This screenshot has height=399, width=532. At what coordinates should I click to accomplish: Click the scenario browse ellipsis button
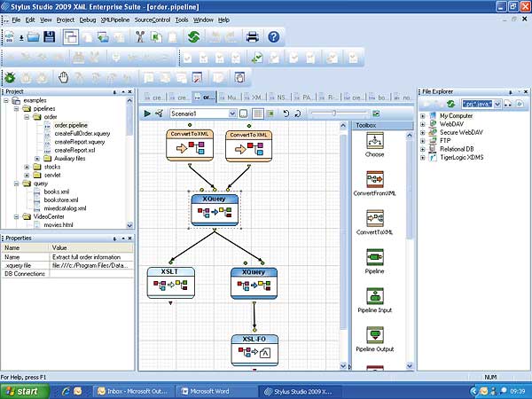tap(243, 113)
